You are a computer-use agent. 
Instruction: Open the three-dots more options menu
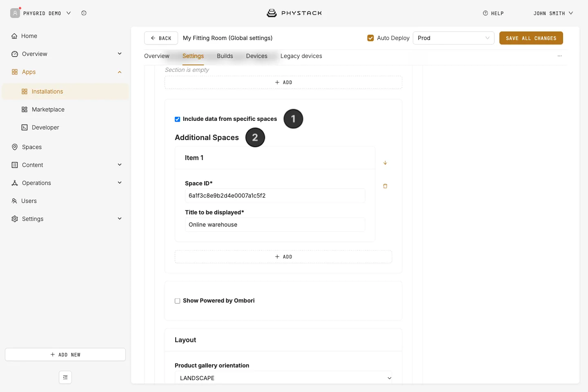[x=560, y=56]
